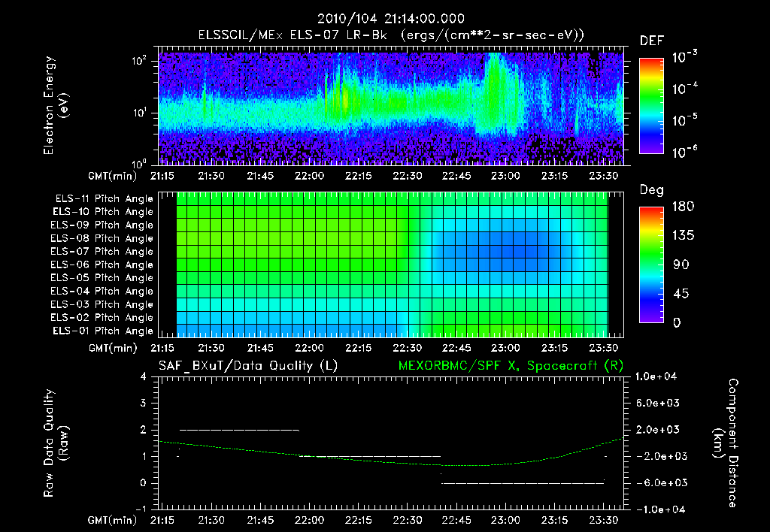This screenshot has width=770, height=532.
Task: Click the ELS-09 Pitch Angle row label
Action: pos(102,225)
